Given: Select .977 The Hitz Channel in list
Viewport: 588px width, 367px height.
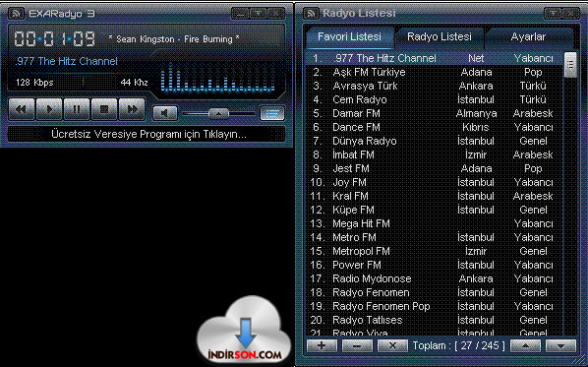Looking at the screenshot, I should [x=434, y=58].
